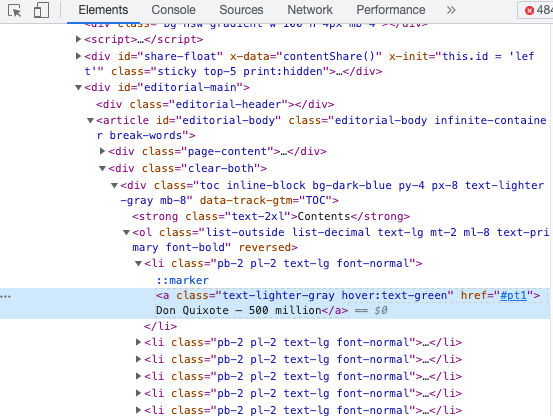Open the Network tab

coord(310,10)
